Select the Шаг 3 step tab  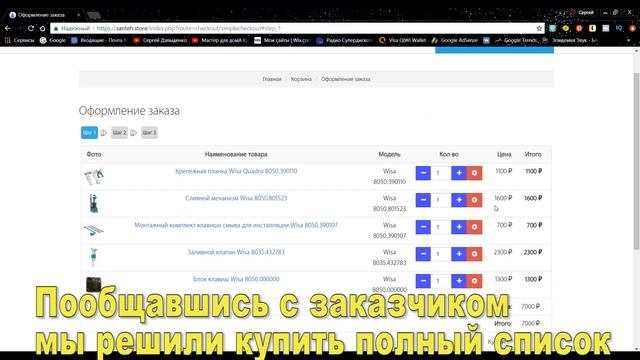(149, 133)
